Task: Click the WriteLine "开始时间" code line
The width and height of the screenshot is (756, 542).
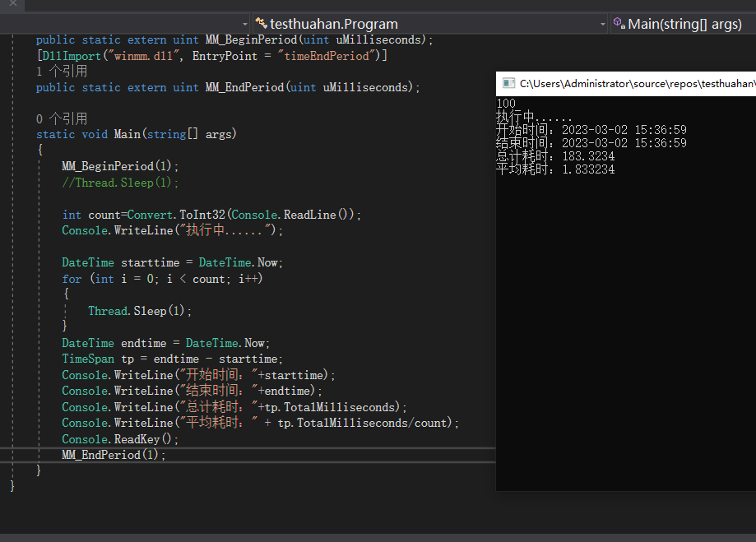Action: [x=198, y=375]
